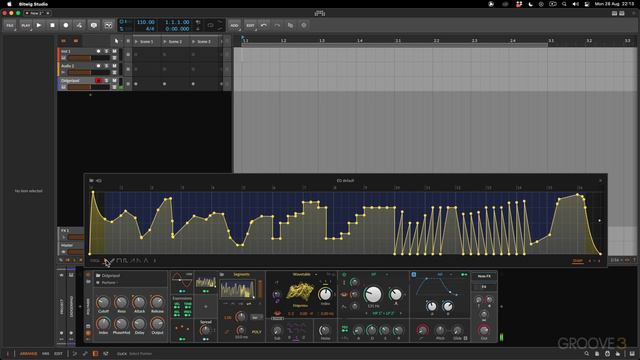Click the Release knob in Polymer
The height and width of the screenshot is (360, 640).
pyautogui.click(x=157, y=303)
